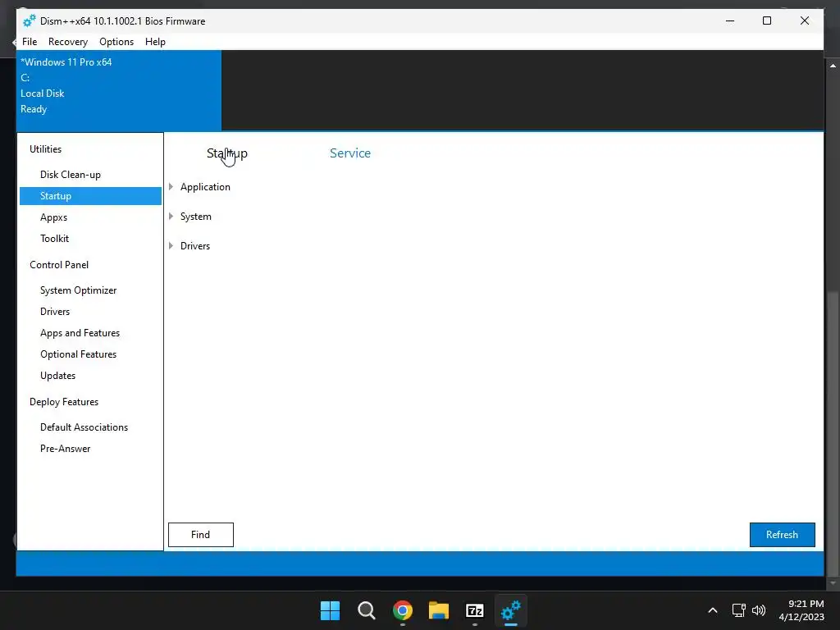Screen dimensions: 840x630
Task: Show hidden tray icons chevron
Action: [x=713, y=610]
